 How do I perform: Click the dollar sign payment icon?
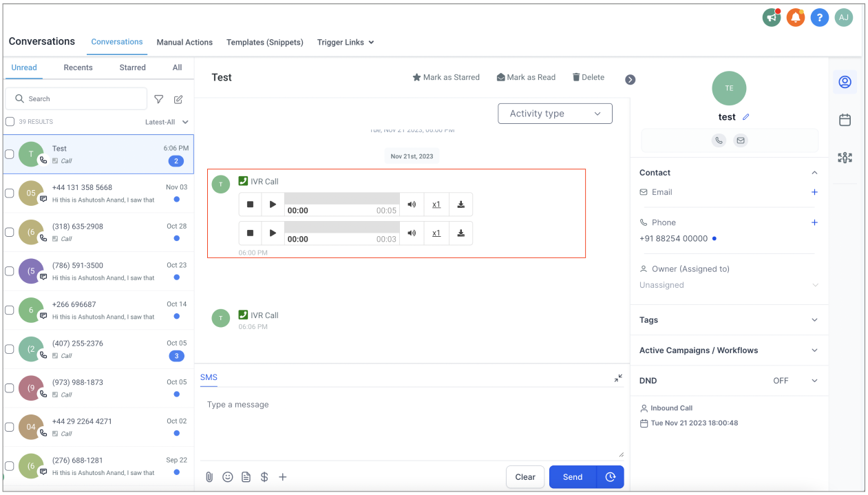(264, 477)
